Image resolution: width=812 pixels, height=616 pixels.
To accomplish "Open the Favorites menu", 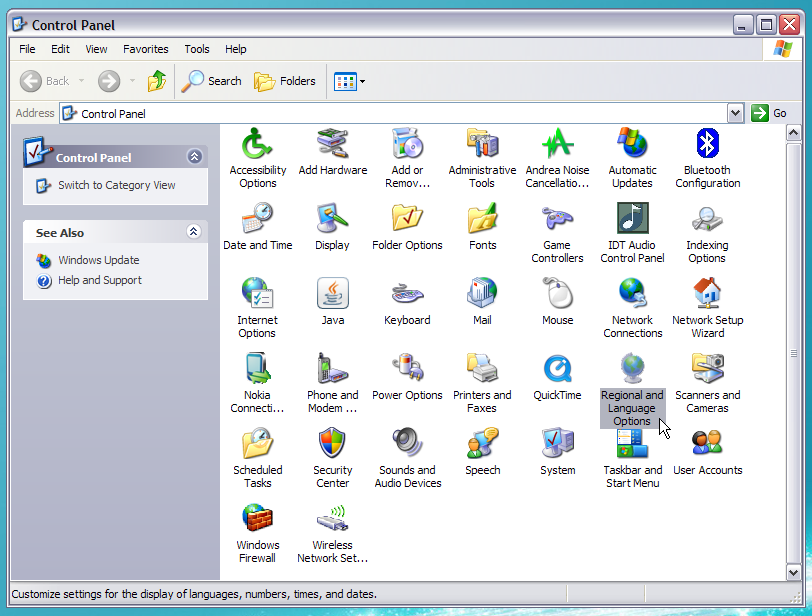I will [146, 49].
